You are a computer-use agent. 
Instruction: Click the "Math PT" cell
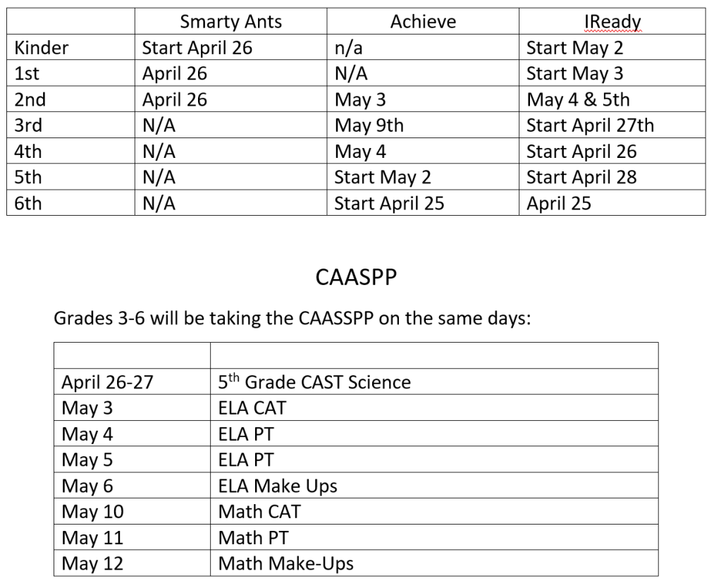point(251,537)
